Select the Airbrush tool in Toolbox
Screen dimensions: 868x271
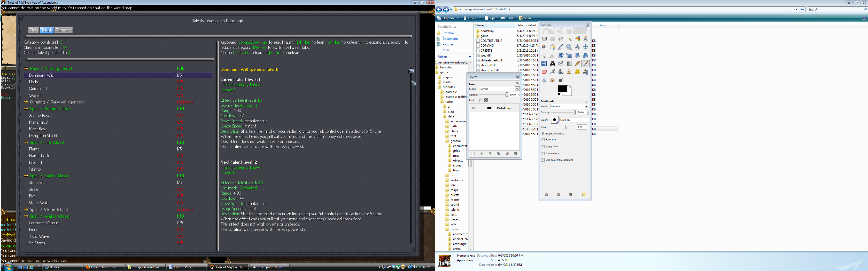click(x=553, y=72)
